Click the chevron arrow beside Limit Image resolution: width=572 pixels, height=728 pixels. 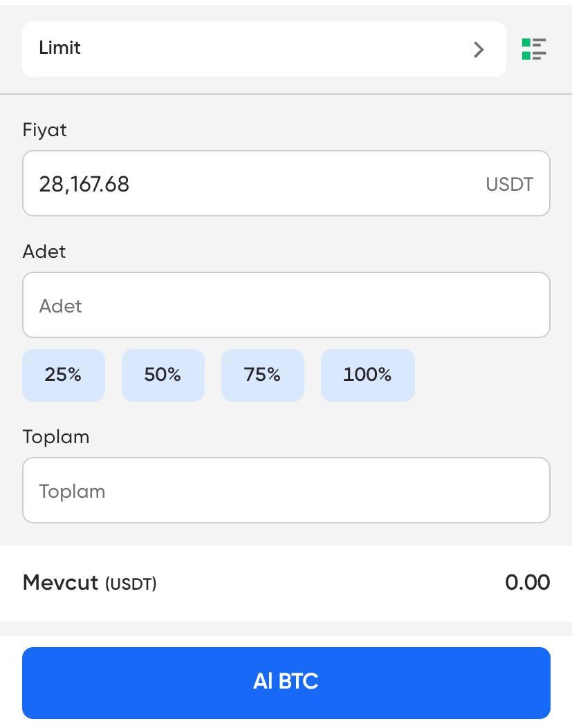click(x=478, y=50)
